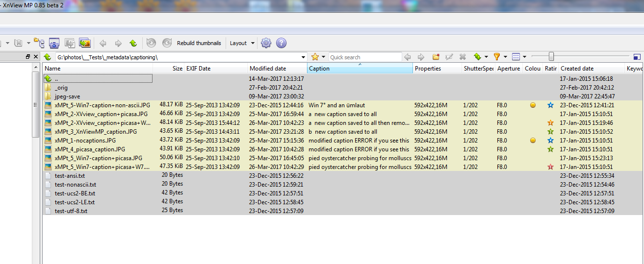Select the jpeg-save folder

(x=67, y=96)
